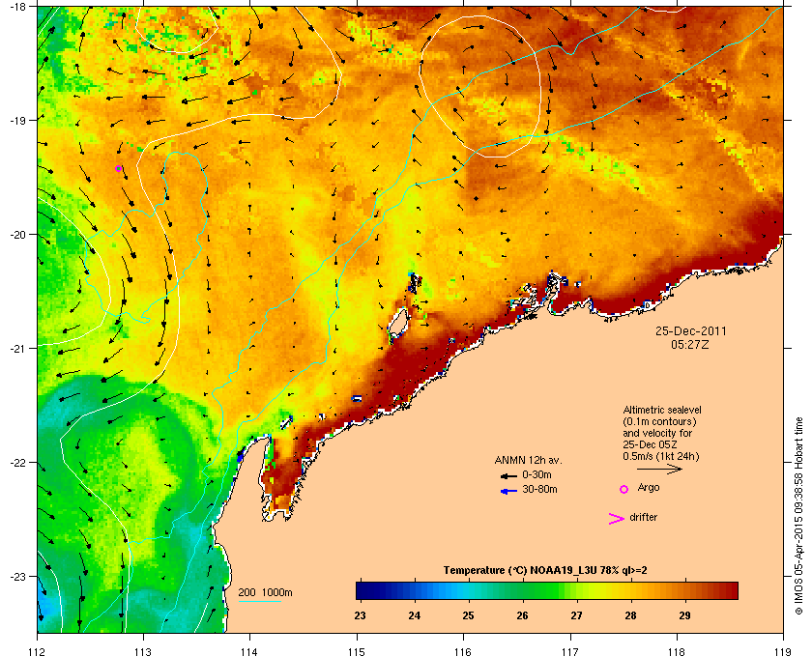The width and height of the screenshot is (812, 657).
Task: Click the 0.5m/s (1kt 24h) velocity text
Action: 661,457
